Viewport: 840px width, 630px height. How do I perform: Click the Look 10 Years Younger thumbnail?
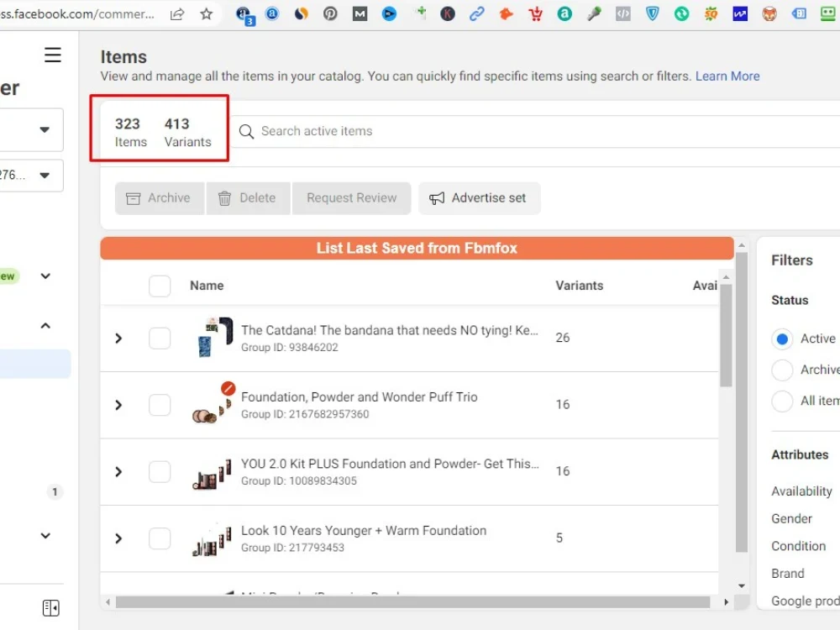point(213,542)
